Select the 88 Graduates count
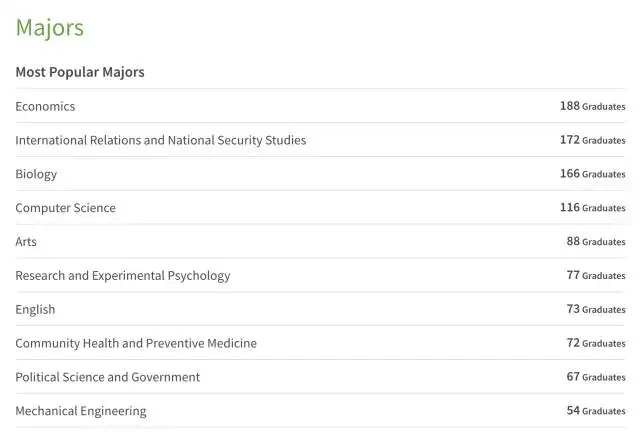The height and width of the screenshot is (435, 640). tap(595, 242)
